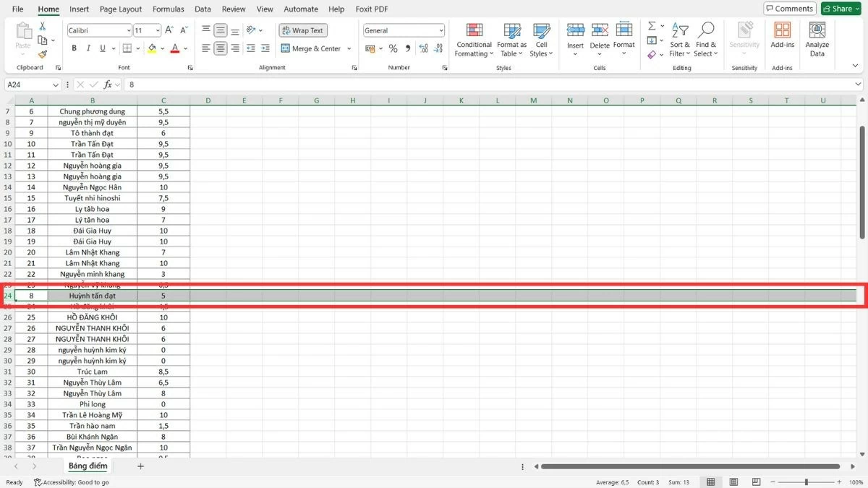Open the font name dropdown
This screenshot has height=488, width=868.
coord(128,30)
